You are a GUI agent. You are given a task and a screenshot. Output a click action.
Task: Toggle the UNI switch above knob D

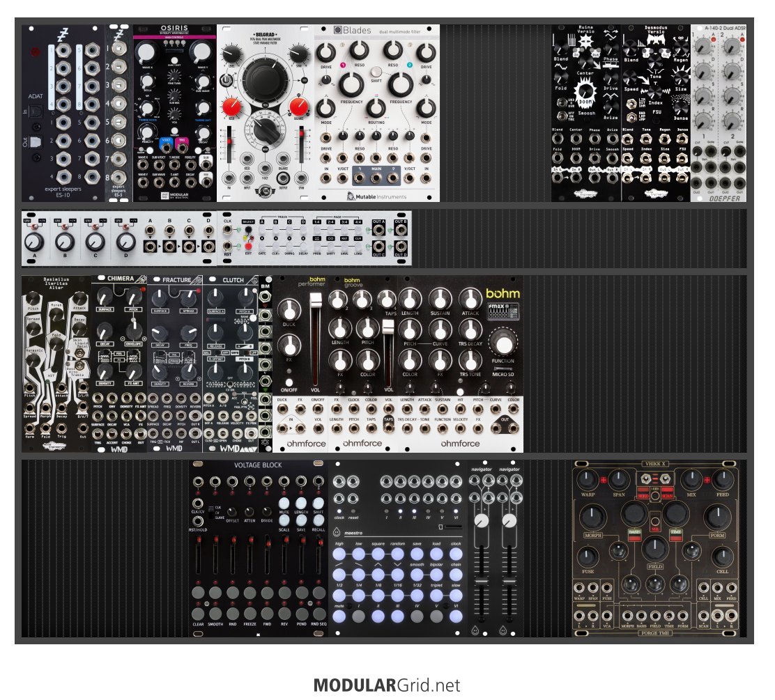point(126,226)
